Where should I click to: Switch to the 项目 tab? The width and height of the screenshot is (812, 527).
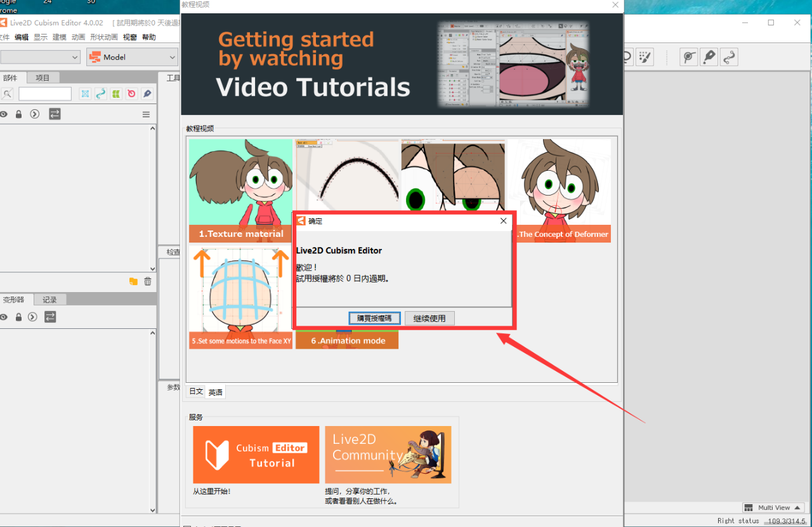[43, 77]
